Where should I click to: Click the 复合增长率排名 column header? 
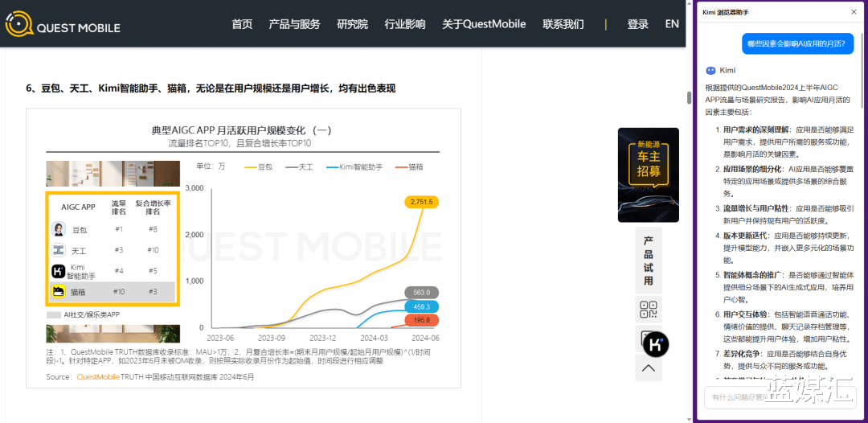(x=152, y=207)
